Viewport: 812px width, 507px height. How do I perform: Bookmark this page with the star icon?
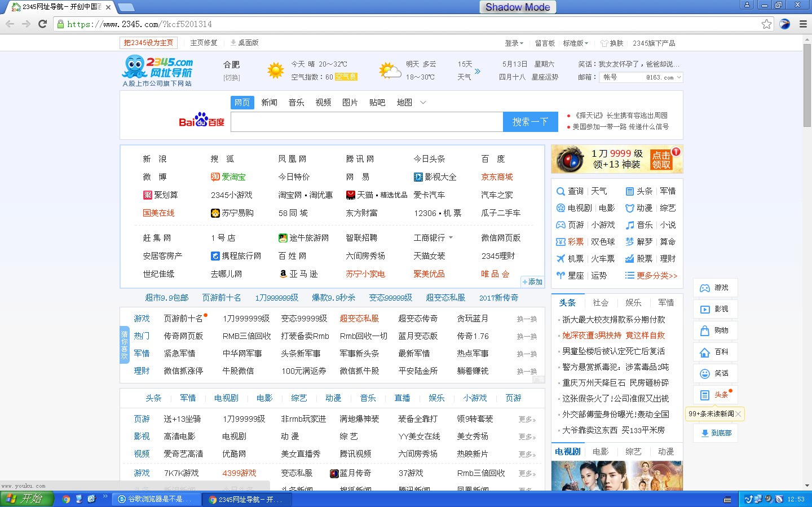(x=766, y=24)
